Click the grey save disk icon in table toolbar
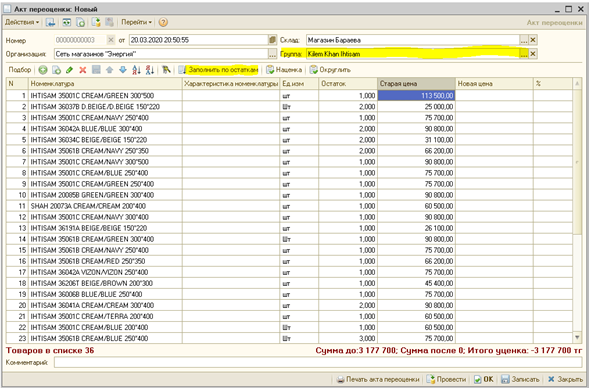591x388 pixels. (96, 70)
